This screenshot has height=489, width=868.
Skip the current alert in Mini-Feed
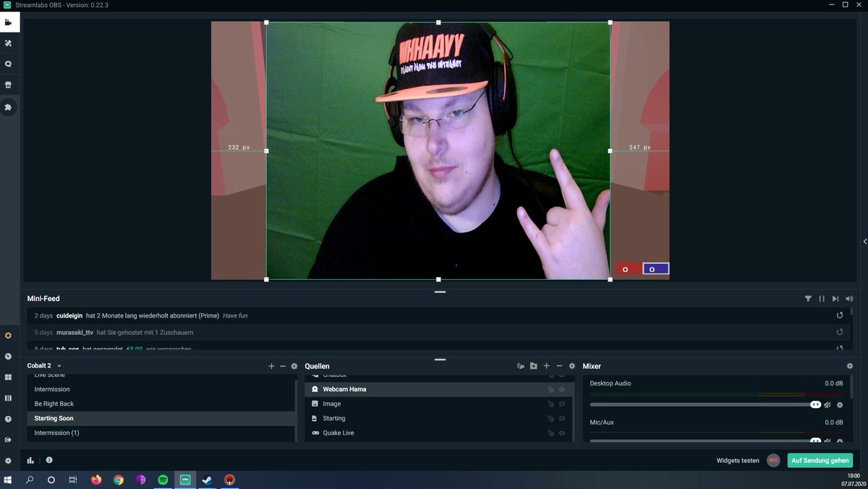click(x=835, y=299)
